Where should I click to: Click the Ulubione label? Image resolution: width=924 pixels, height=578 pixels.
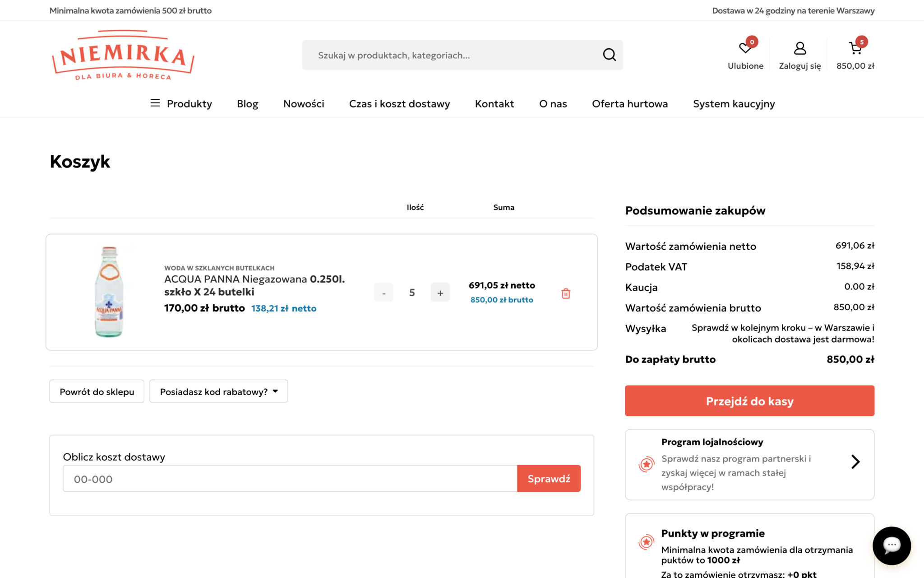[x=745, y=66]
